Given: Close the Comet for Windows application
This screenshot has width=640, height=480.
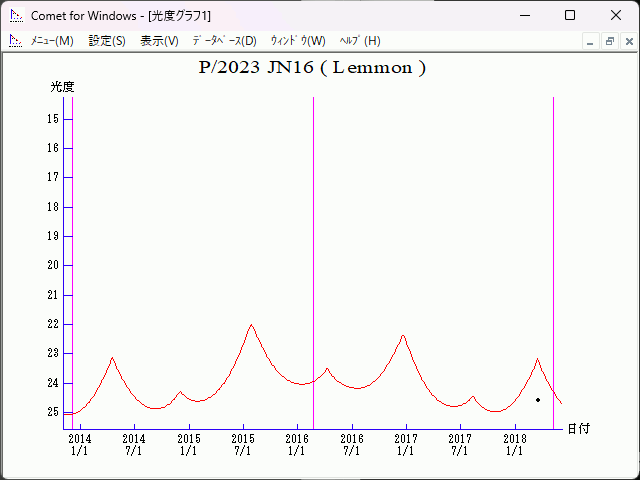Looking at the screenshot, I should (616, 15).
